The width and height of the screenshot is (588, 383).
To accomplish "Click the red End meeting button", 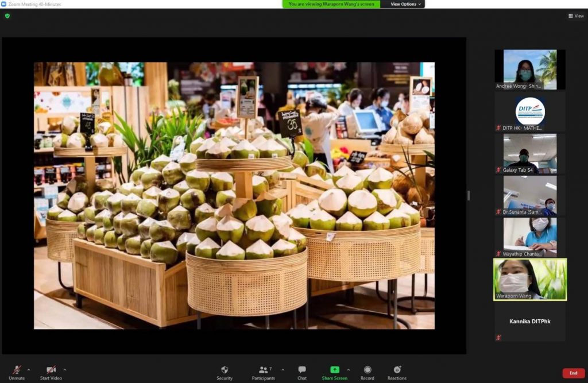I will (x=573, y=373).
